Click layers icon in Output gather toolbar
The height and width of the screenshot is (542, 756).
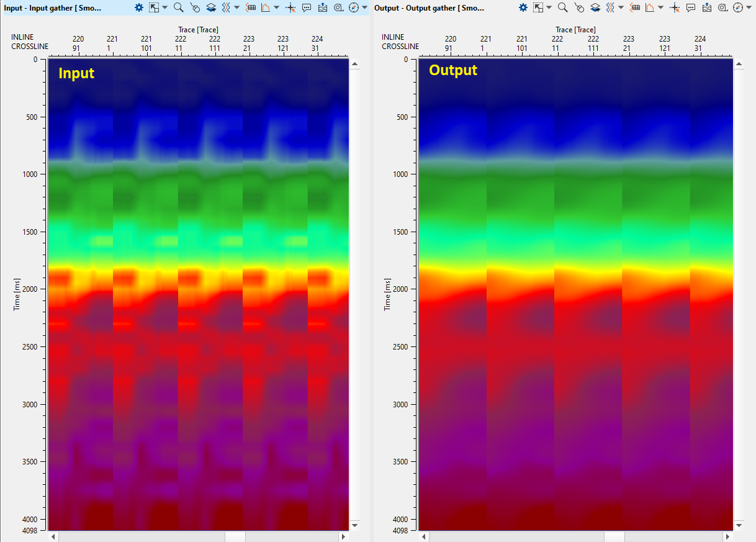point(595,7)
